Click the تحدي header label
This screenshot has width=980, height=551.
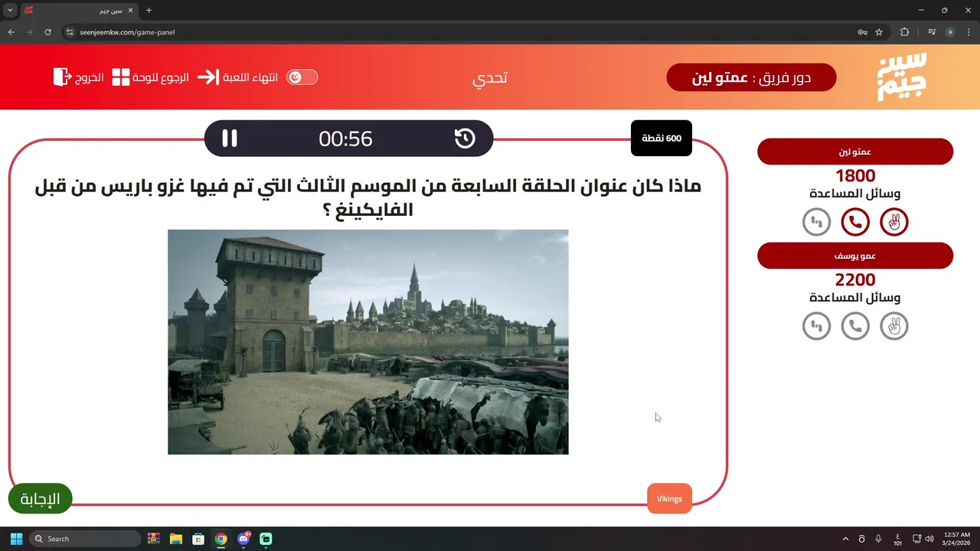click(490, 78)
